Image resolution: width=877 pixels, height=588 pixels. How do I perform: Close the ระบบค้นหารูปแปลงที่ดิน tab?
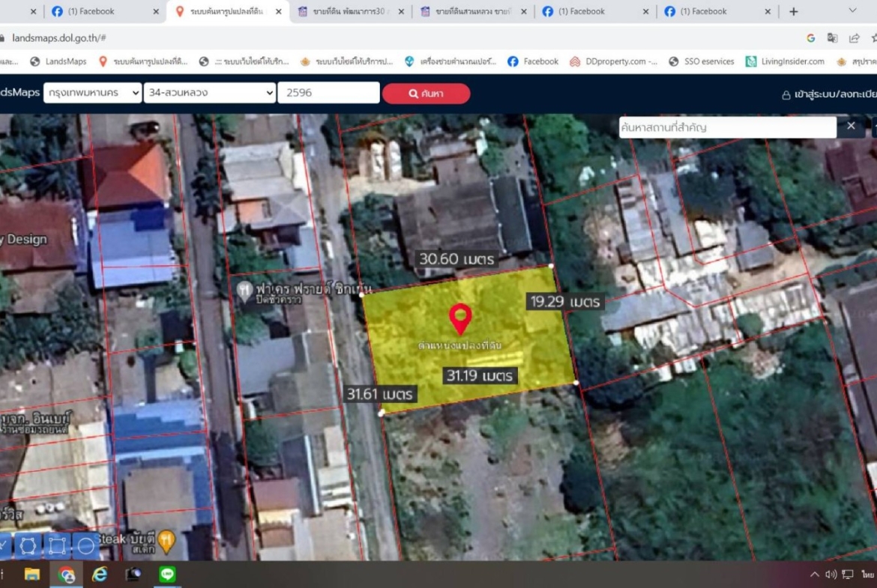point(279,11)
